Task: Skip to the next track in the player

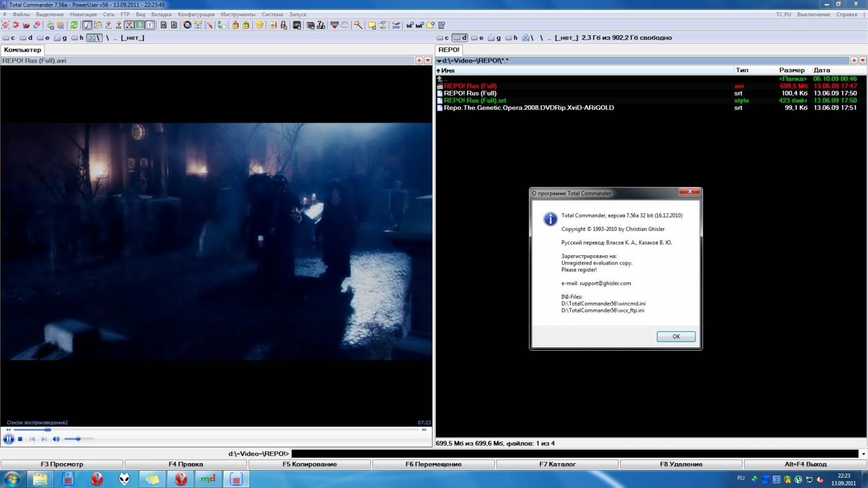Action: tap(44, 439)
